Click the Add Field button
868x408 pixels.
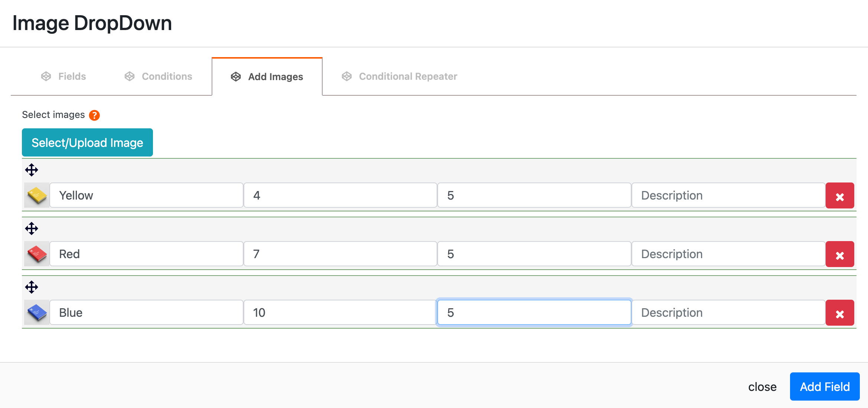(x=824, y=386)
